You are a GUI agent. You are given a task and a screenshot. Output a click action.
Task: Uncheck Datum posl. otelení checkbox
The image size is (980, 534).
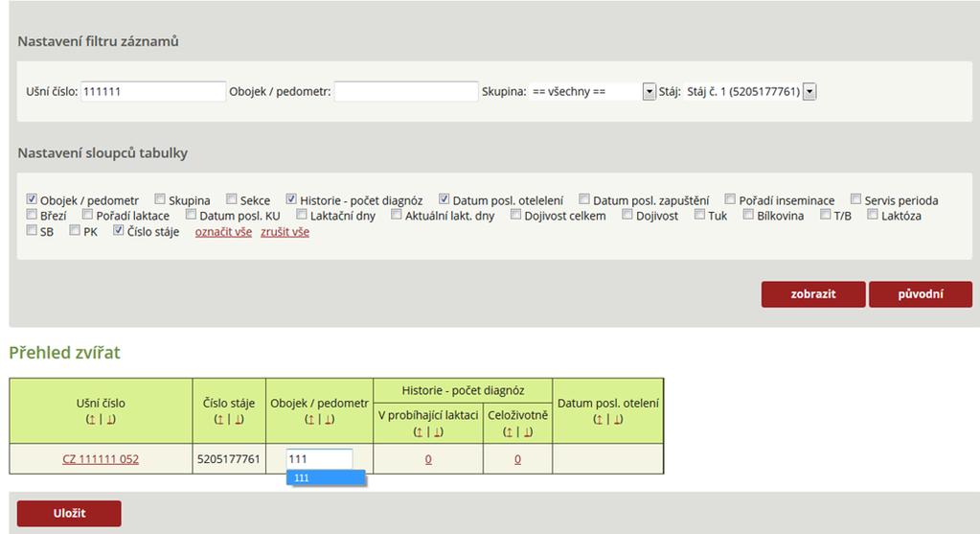[x=444, y=198]
